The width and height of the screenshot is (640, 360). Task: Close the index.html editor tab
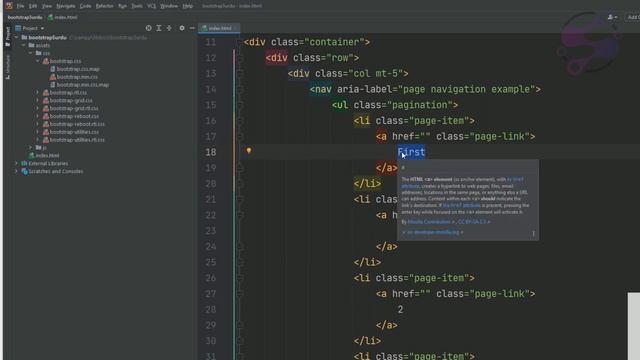[x=236, y=28]
